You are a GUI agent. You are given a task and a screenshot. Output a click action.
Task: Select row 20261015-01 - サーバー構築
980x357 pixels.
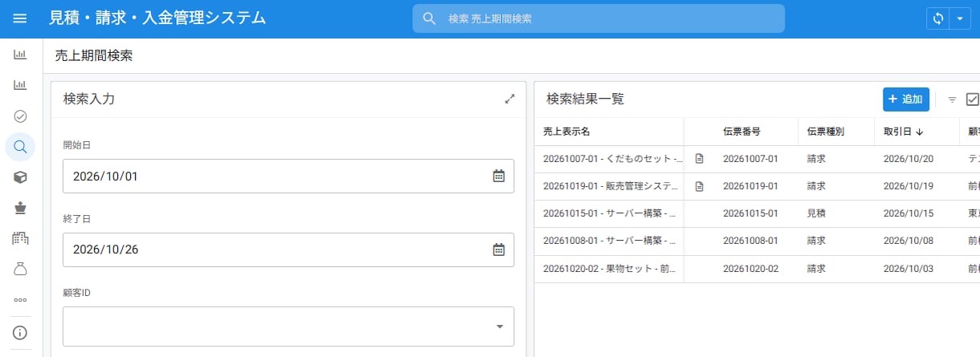point(757,213)
